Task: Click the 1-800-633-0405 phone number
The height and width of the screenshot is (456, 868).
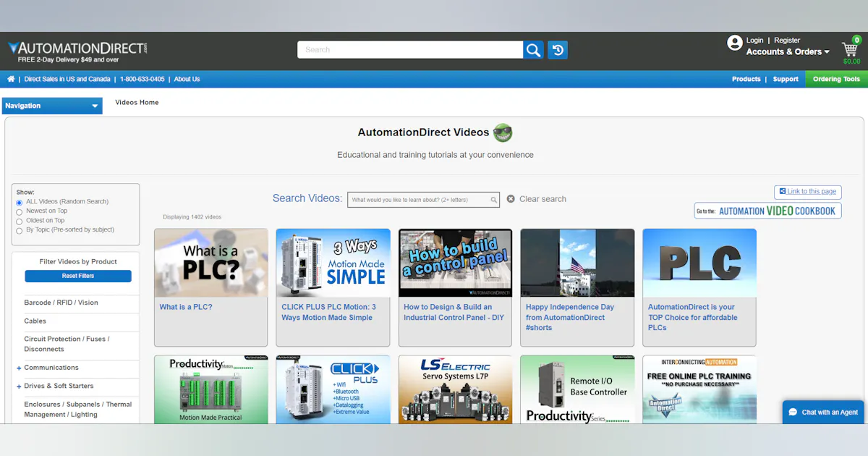Action: coord(142,79)
